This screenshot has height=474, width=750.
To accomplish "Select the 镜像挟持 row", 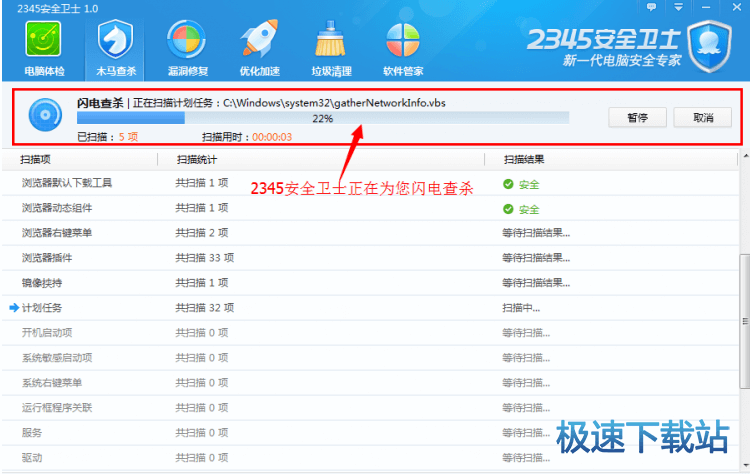I will [x=370, y=283].
